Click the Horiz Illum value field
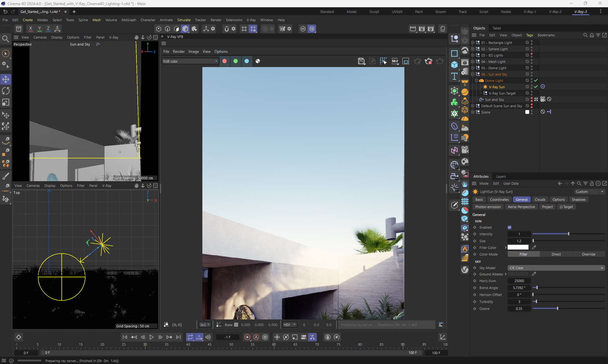This screenshot has width=608, height=364. (x=519, y=281)
